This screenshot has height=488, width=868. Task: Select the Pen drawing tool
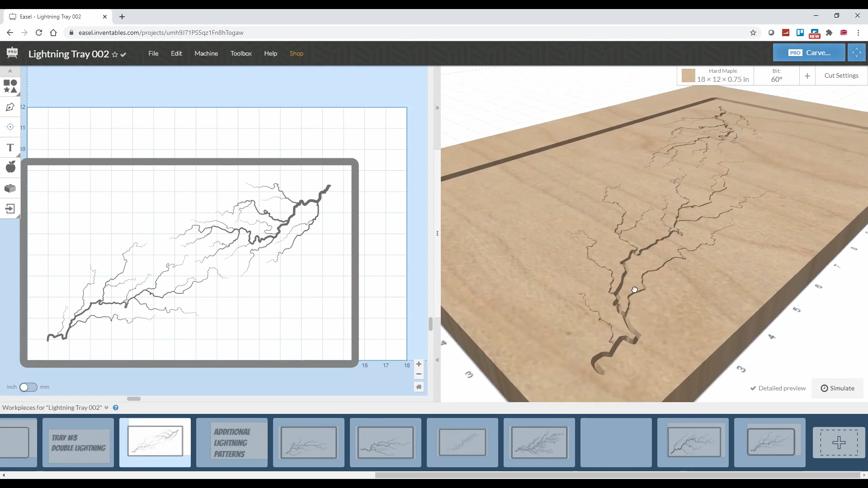coord(10,107)
